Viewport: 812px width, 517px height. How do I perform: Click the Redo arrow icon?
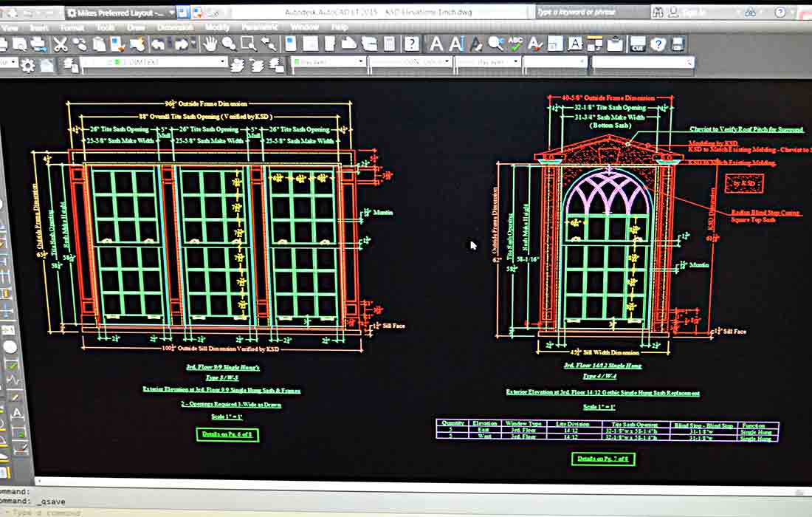pos(181,44)
